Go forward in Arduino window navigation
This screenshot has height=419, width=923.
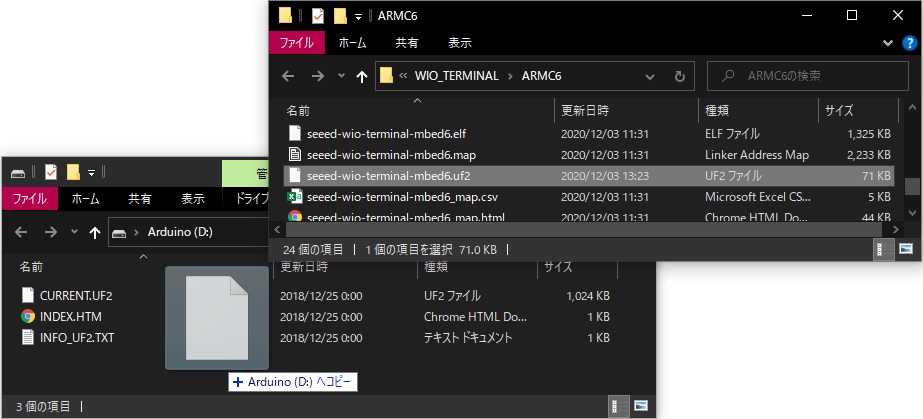pyautogui.click(x=51, y=232)
